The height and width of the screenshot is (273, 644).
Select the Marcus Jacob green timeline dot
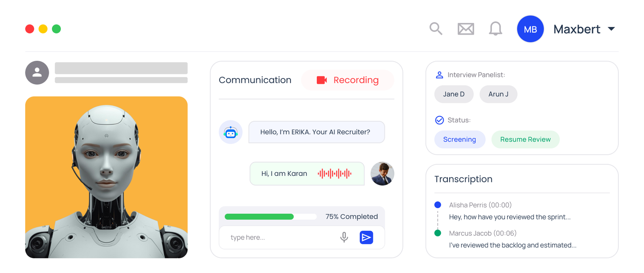[x=438, y=233]
